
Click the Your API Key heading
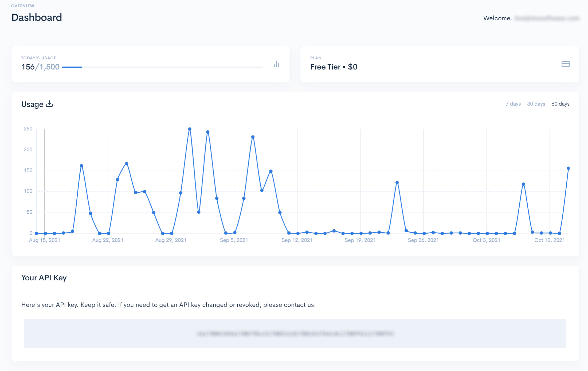(44, 278)
